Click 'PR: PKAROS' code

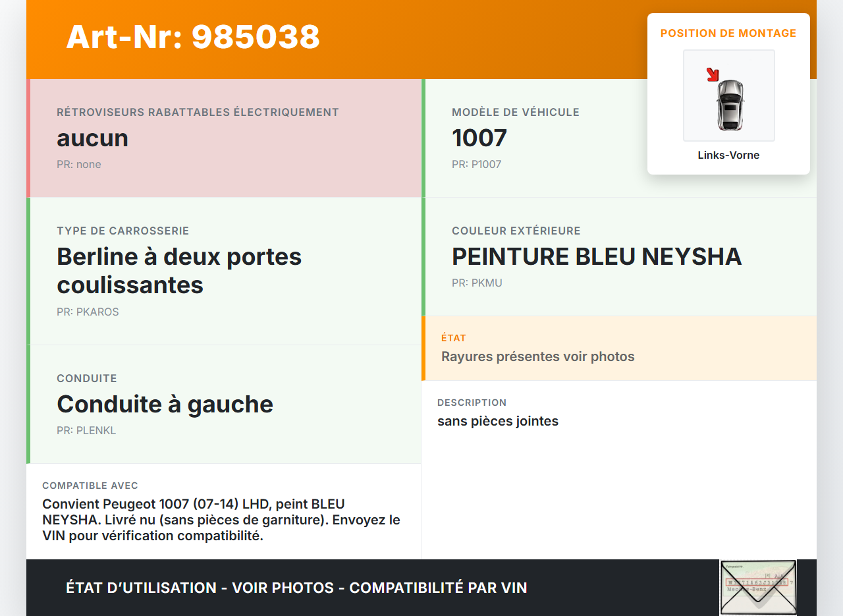[x=88, y=312]
